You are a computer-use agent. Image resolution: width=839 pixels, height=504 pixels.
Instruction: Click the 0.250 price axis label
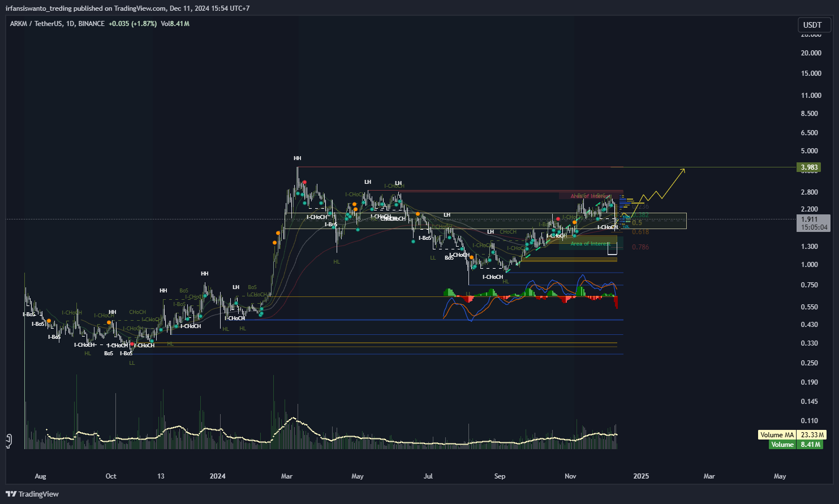pyautogui.click(x=810, y=363)
